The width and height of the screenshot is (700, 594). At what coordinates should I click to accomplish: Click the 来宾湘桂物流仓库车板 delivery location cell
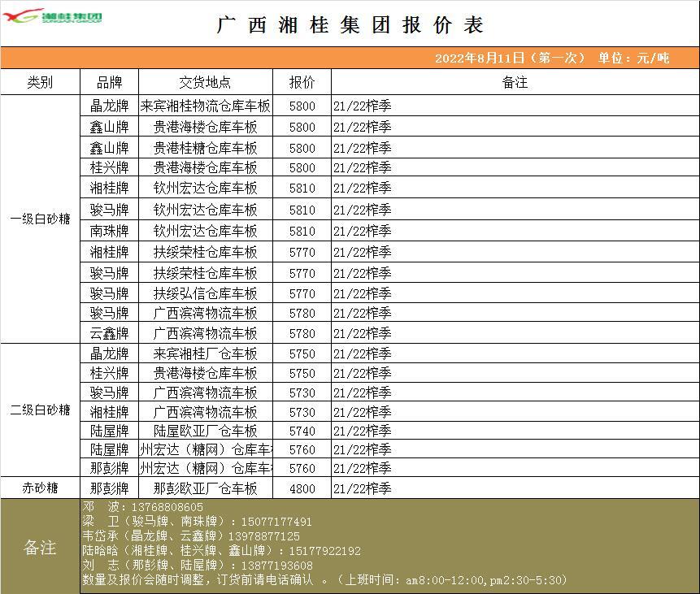[205, 106]
